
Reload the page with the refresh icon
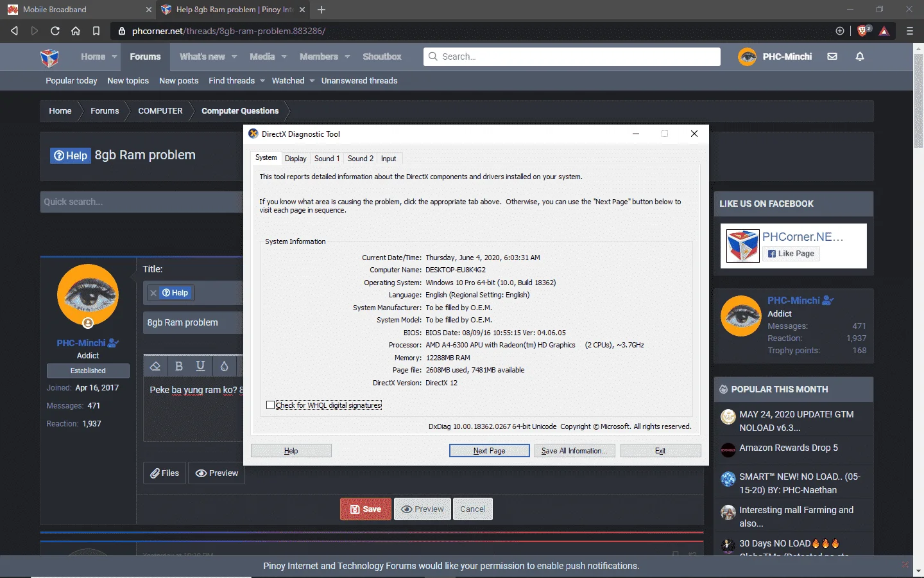tap(55, 31)
